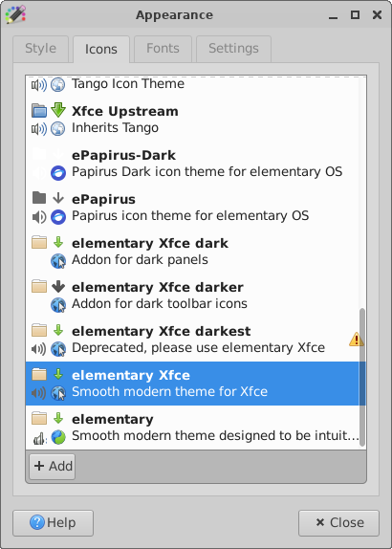This screenshot has width=392, height=549.
Task: Click globe icon beside Addon for dark toolbar icons
Action: 58,305
